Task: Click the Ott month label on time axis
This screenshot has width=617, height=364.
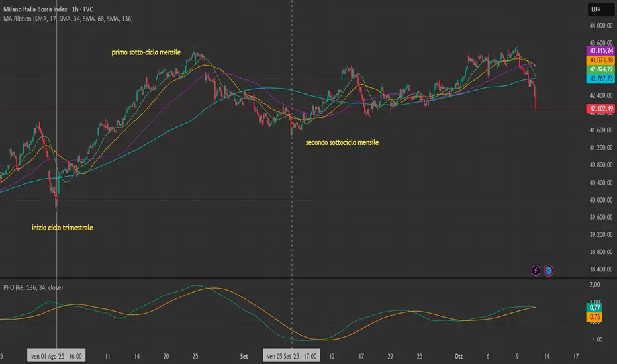Action: [458, 356]
